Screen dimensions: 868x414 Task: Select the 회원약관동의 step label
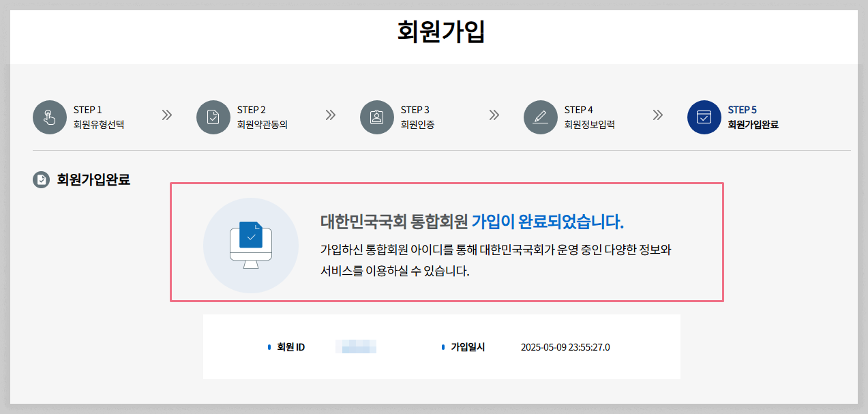tap(263, 125)
